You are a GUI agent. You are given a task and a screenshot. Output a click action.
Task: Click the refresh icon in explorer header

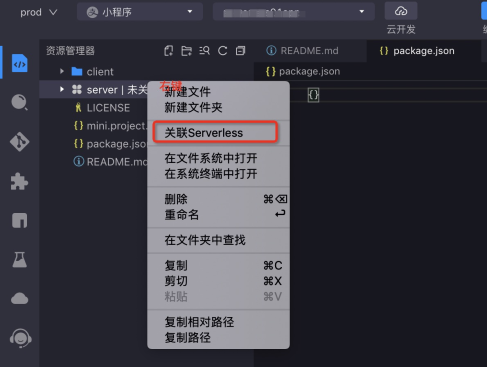(222, 51)
